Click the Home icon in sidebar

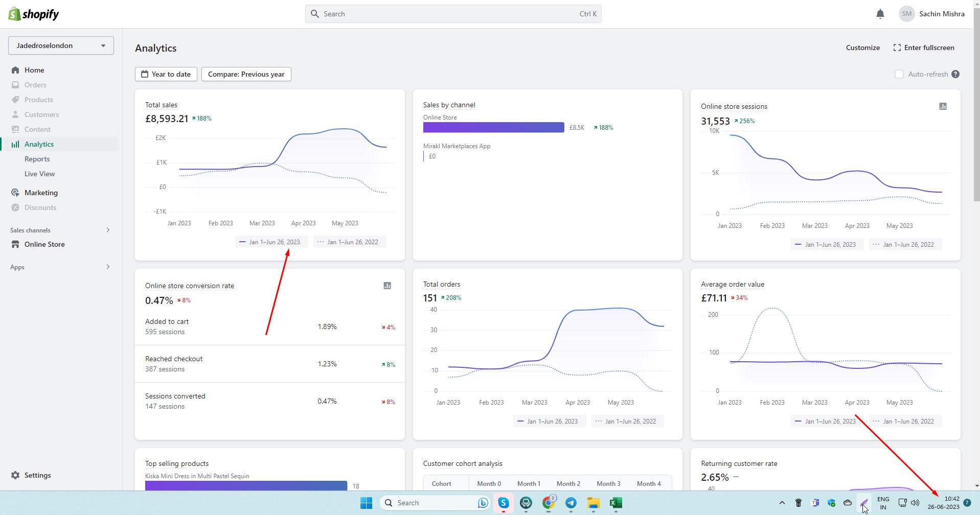click(15, 70)
